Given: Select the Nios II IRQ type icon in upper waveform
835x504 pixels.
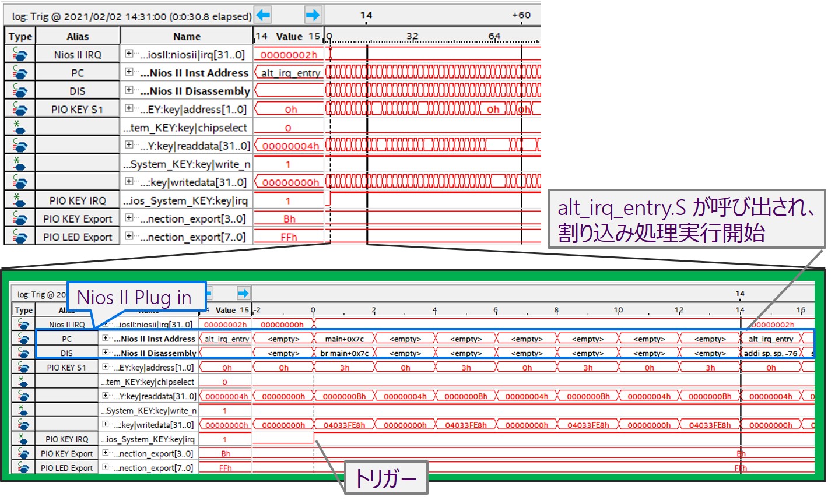Looking at the screenshot, I should click(x=19, y=54).
